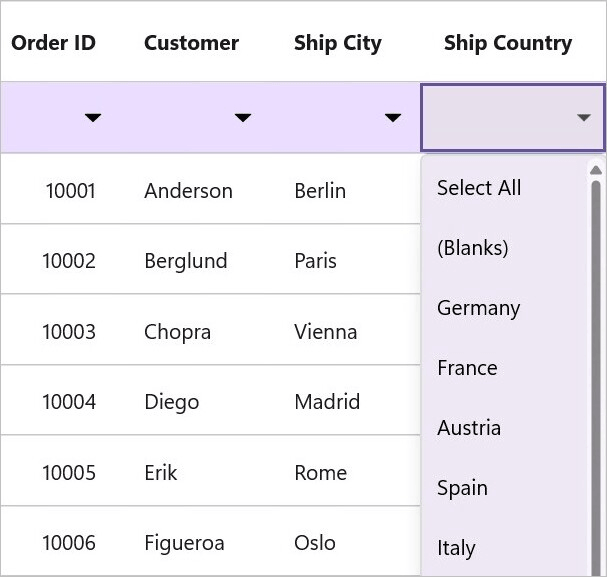Click the Ship City column header
607x577 pixels.
(338, 43)
